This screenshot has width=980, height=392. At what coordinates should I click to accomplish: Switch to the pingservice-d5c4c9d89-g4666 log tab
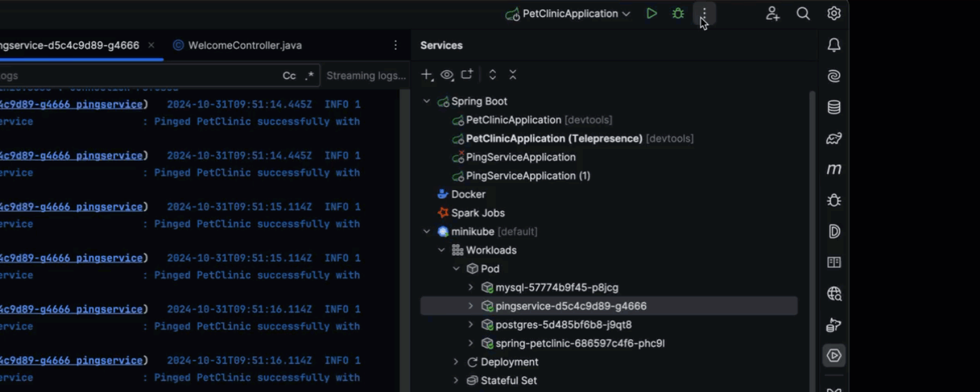tap(69, 45)
